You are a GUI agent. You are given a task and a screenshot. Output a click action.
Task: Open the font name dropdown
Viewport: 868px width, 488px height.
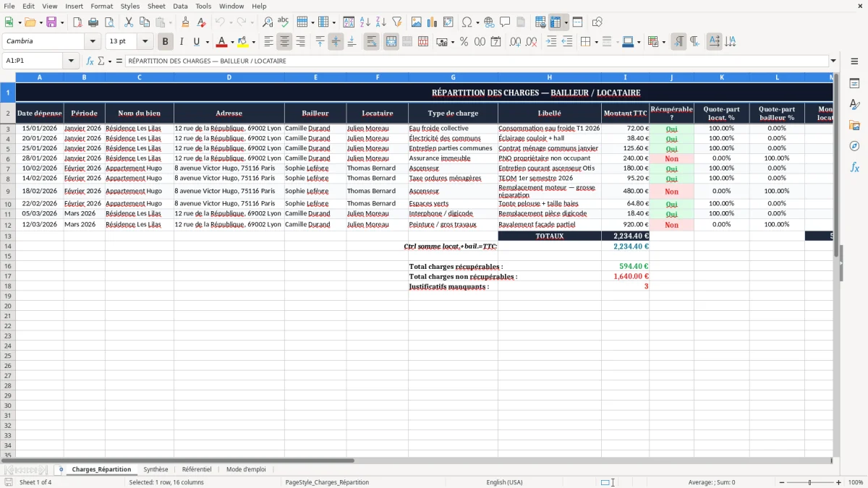pos(93,42)
